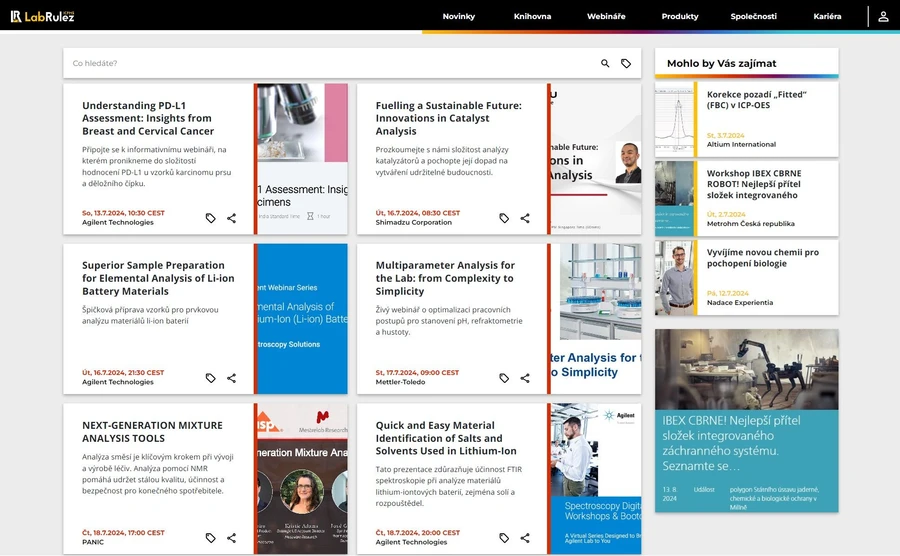Screen dimensions: 900x556
Task: Click date 'St, 17.7.2024, 09:00 CEST'
Action: [x=417, y=373]
